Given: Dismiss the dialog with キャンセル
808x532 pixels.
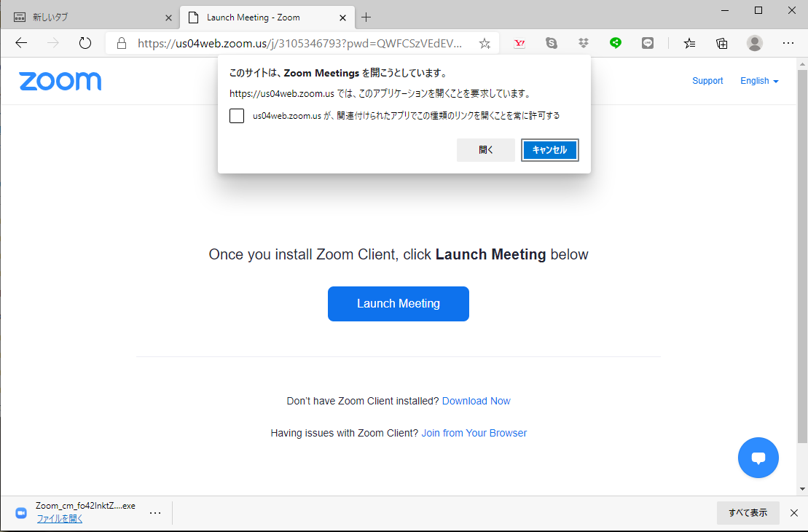Looking at the screenshot, I should coord(550,150).
